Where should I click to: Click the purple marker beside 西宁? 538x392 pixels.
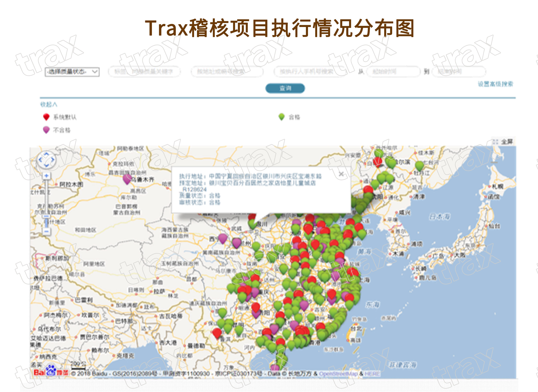223,238
